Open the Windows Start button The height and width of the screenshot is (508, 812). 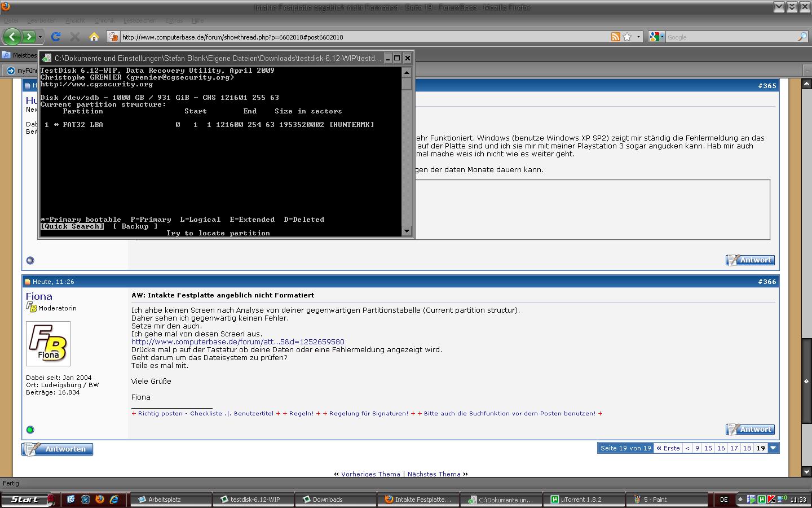(x=28, y=500)
